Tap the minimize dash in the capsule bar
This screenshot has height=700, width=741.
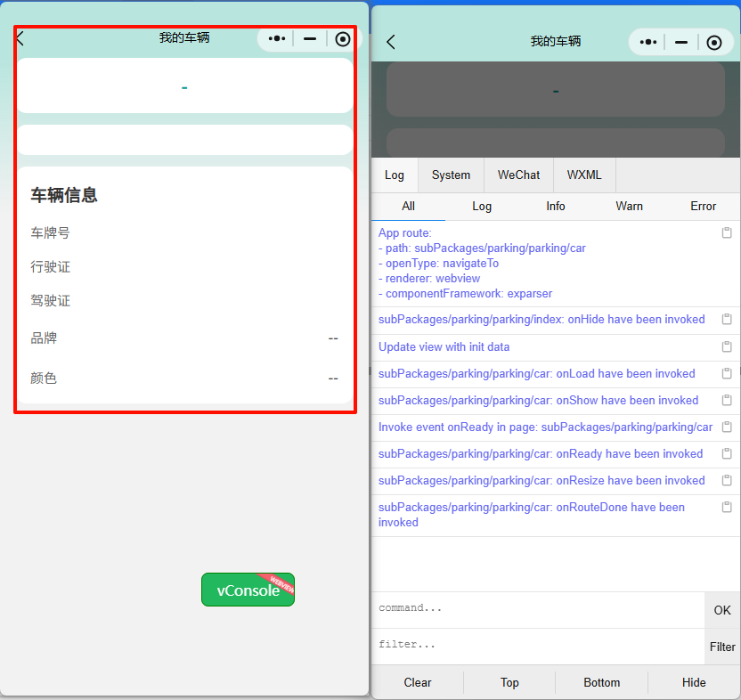(x=310, y=38)
